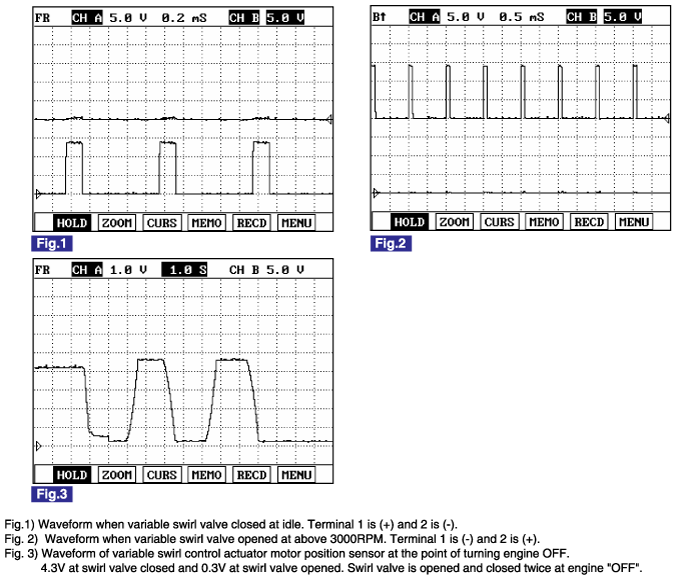The width and height of the screenshot is (700, 578).
Task: Click B↑ trigger indicator in Fig.2
Action: [379, 17]
